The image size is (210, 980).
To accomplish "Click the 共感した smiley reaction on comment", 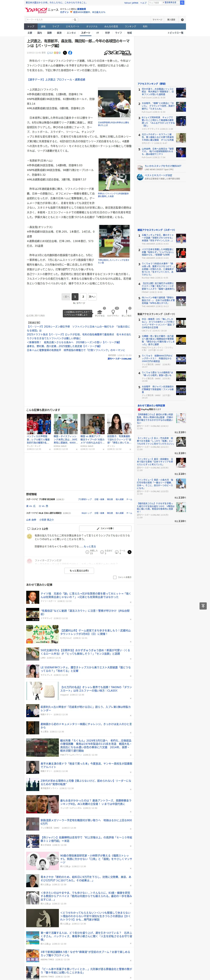I will click(x=87, y=552).
